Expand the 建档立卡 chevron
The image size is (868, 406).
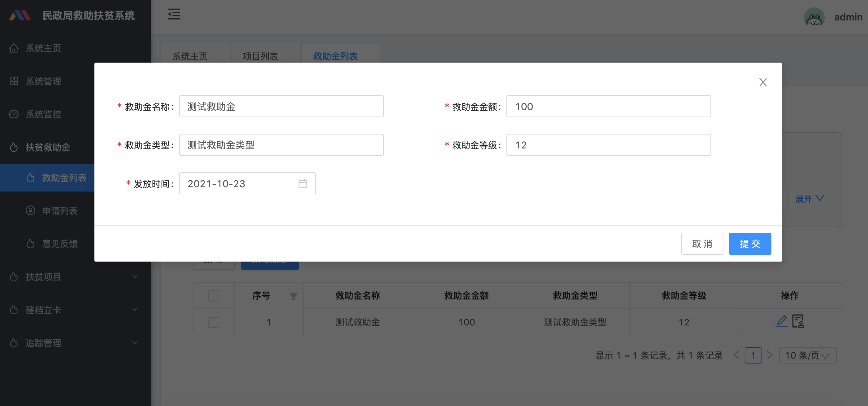tap(134, 310)
